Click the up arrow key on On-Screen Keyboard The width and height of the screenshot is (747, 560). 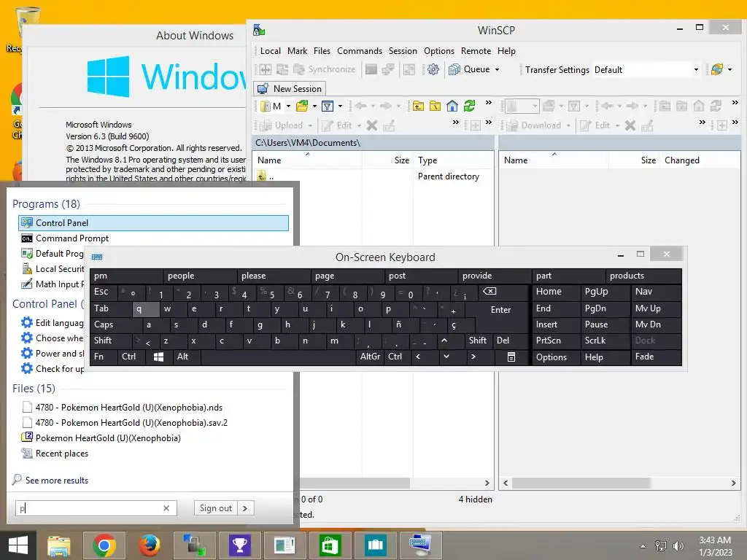[x=444, y=341]
